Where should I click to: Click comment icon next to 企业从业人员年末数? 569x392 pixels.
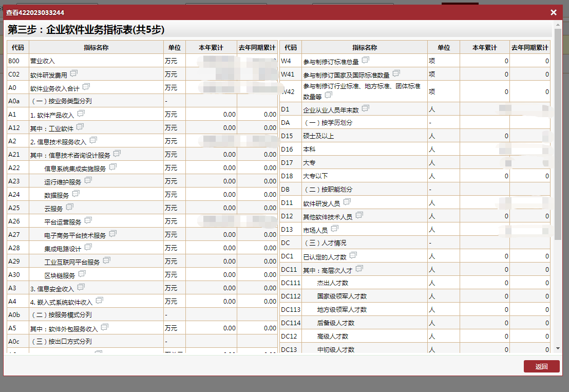(365, 108)
